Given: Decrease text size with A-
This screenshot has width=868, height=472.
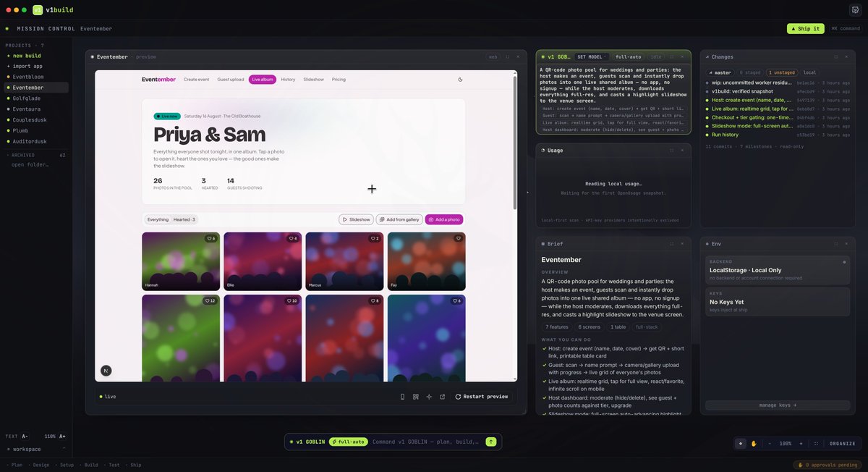Looking at the screenshot, I should 25,437.
